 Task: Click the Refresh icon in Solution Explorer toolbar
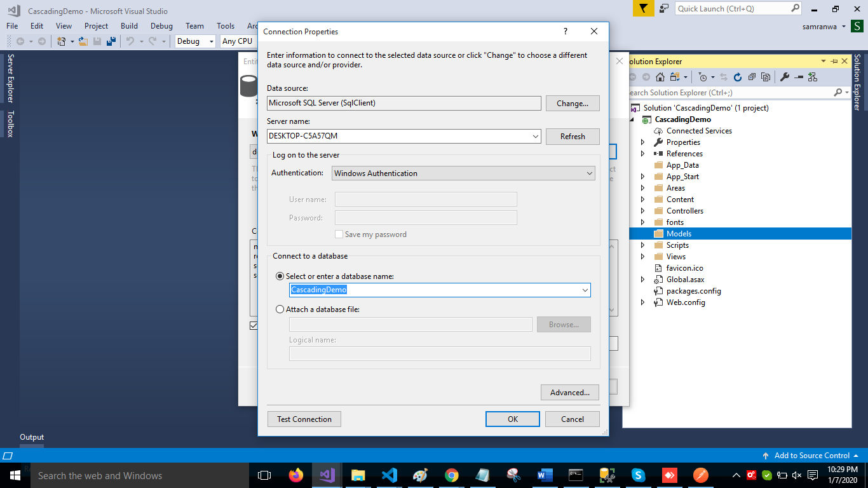(738, 77)
